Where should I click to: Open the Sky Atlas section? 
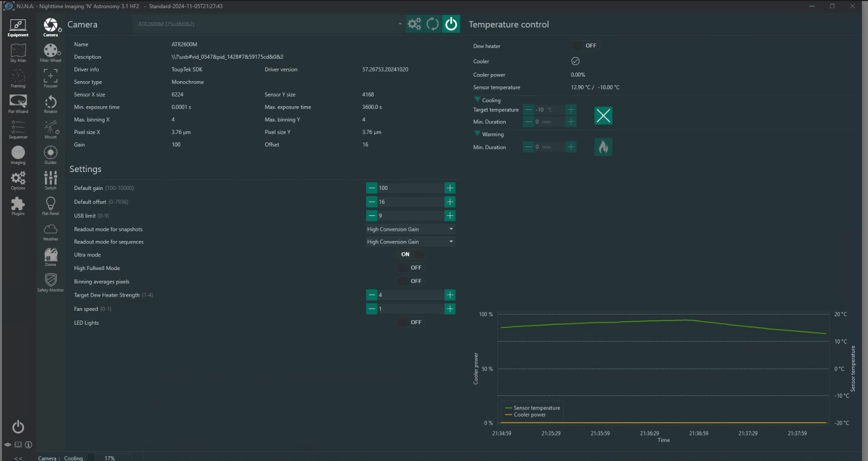tap(18, 53)
